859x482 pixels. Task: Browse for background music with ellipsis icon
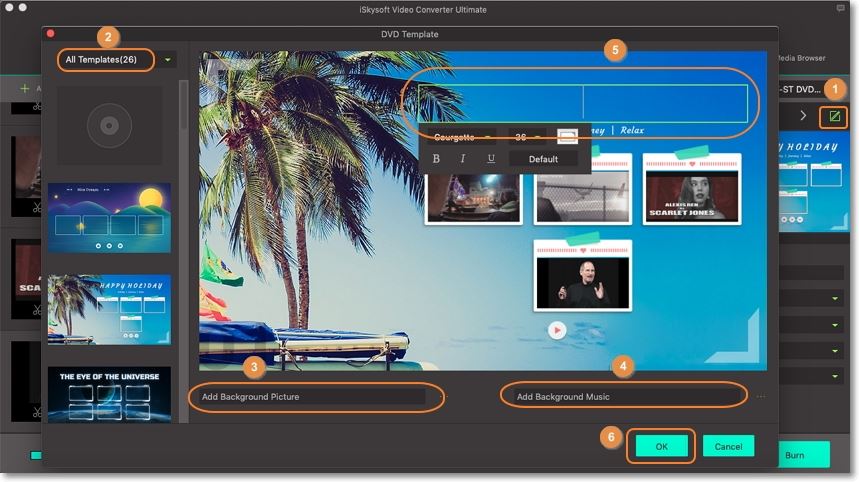[x=761, y=397]
